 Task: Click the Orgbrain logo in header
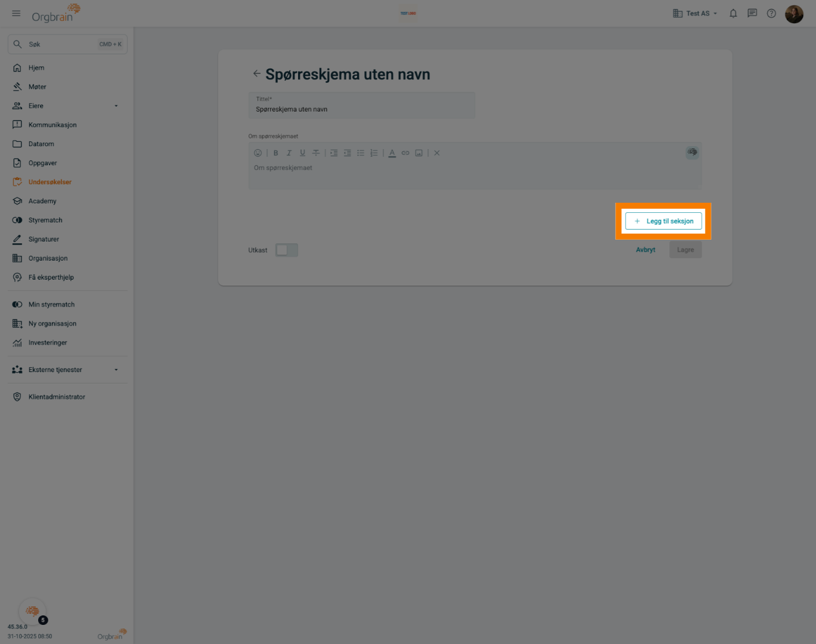click(x=56, y=13)
